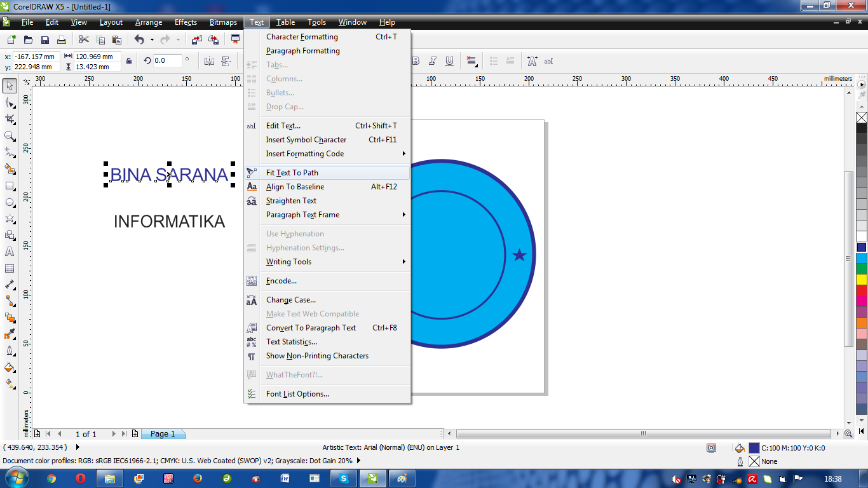Open the text horizontal alignment dropdown
Viewport: 868px width, 488px height.
coord(472,61)
